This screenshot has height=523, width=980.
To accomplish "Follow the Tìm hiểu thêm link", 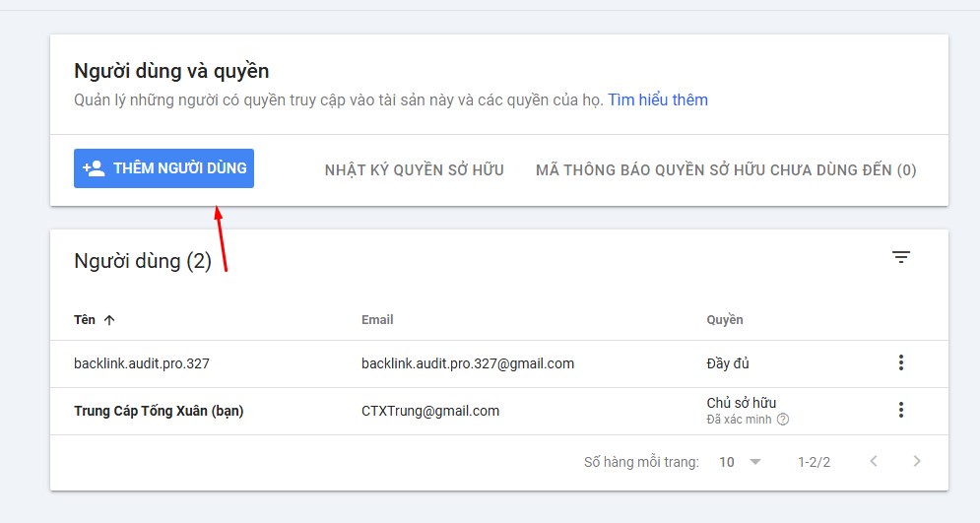I will pos(657,99).
